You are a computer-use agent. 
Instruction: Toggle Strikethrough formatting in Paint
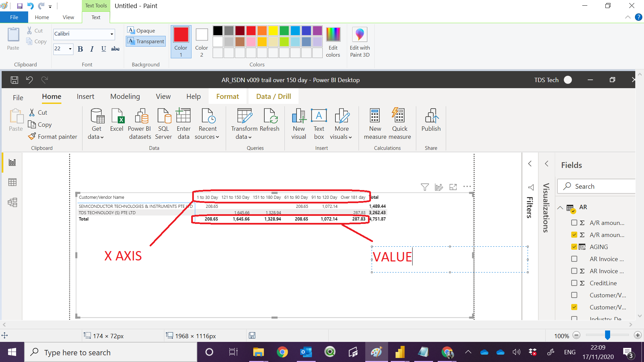[115, 49]
